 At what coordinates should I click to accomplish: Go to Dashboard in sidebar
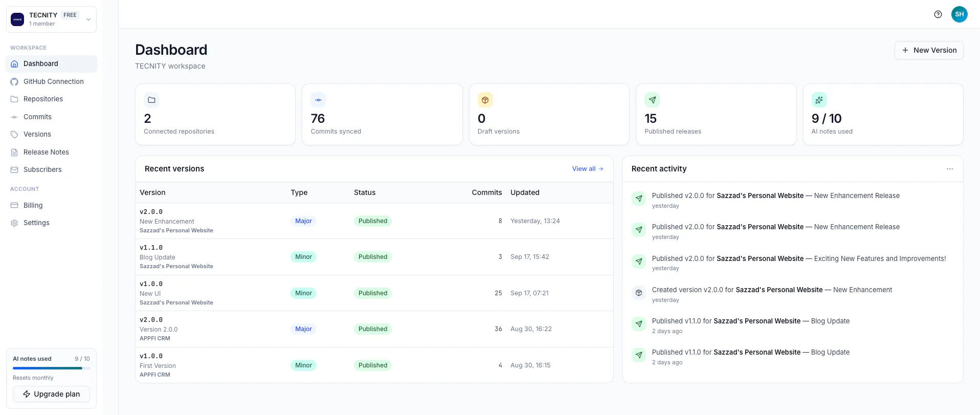click(51, 64)
